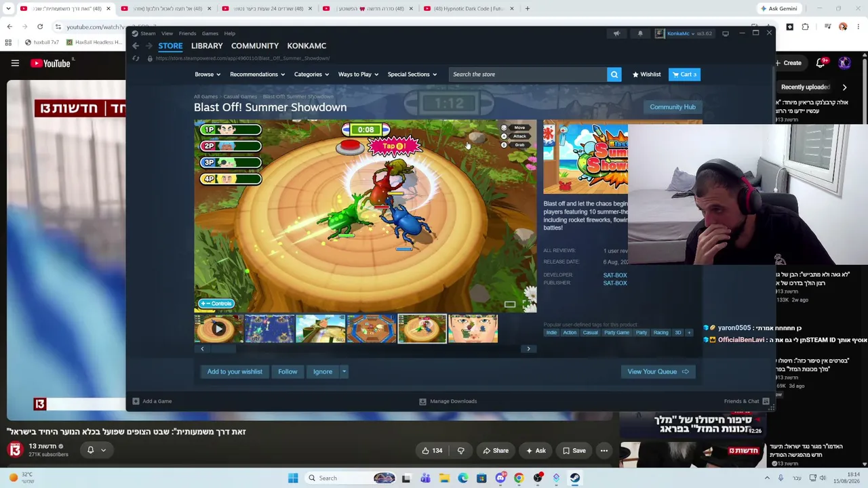Switch to the LIBRARY tab
Screen dimensions: 868x488
click(207, 46)
